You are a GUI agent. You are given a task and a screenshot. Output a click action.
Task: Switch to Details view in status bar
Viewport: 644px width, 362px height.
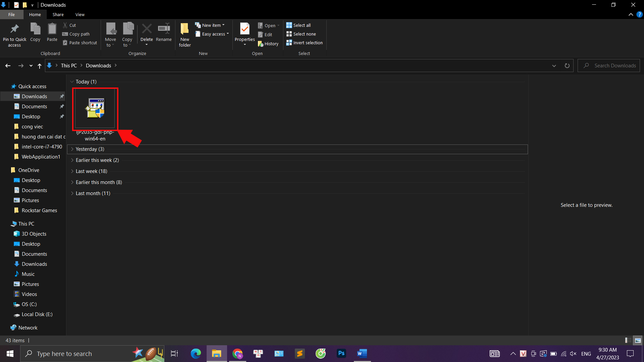[x=628, y=340]
